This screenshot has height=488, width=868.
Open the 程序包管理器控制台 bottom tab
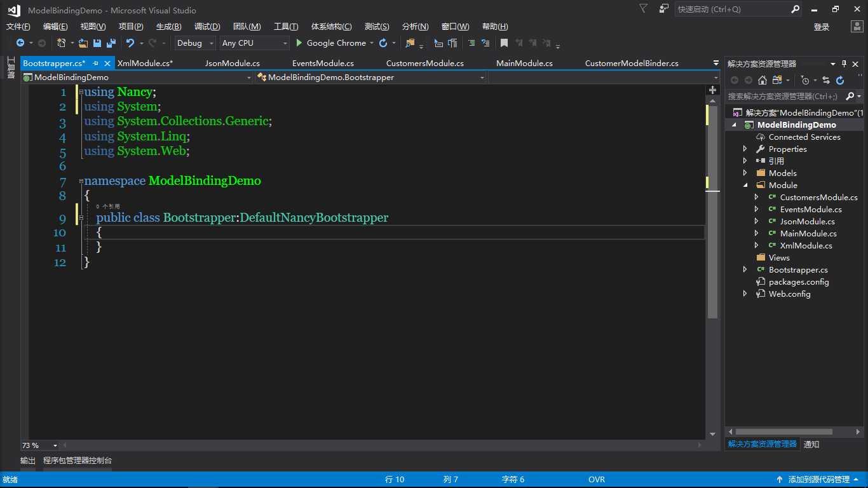(x=78, y=461)
